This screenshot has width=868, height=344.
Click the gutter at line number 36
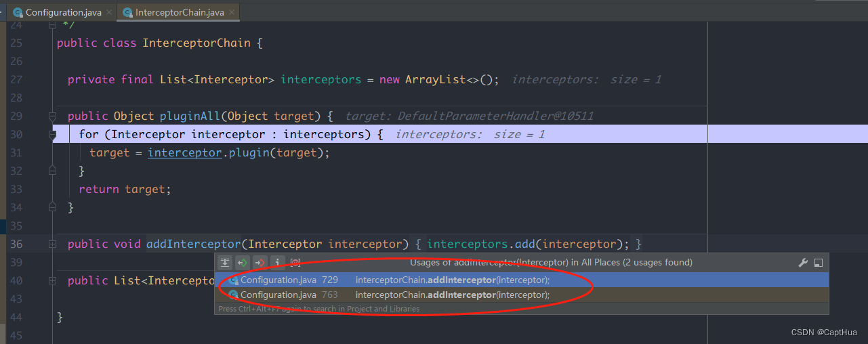(16, 244)
